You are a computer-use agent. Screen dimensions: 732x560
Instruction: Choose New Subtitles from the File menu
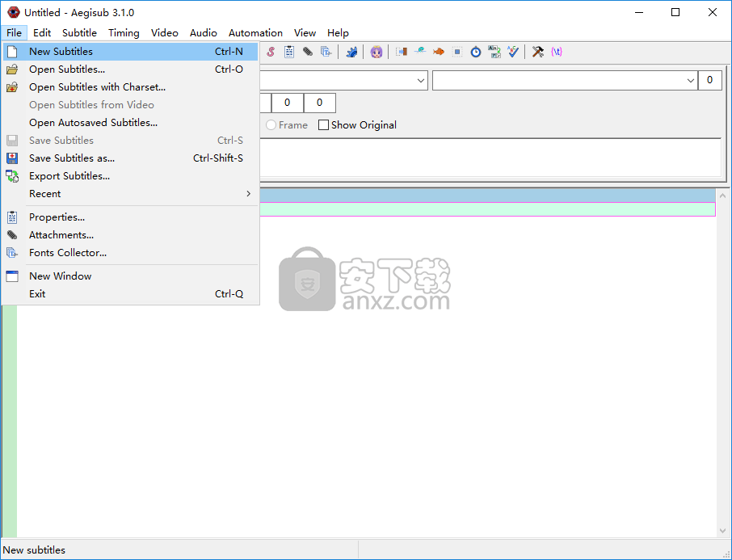130,52
